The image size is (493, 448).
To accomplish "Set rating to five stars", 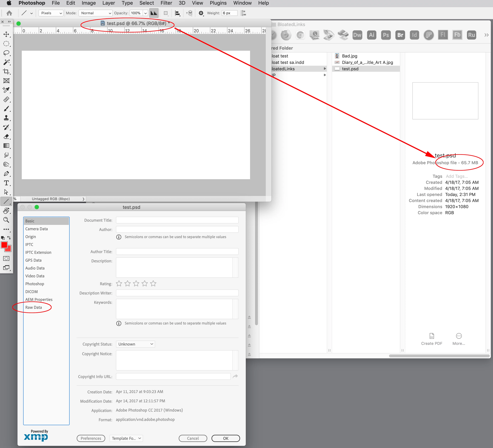I will pyautogui.click(x=153, y=284).
